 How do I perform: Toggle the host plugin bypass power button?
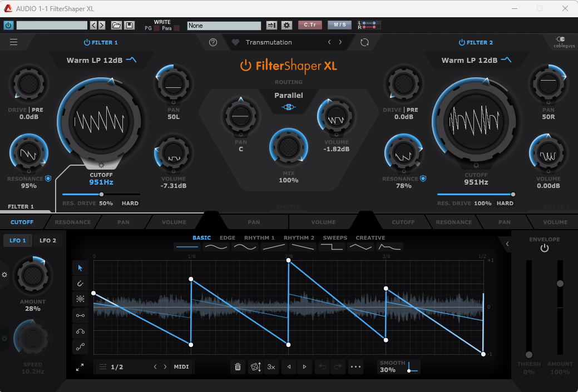(x=8, y=26)
